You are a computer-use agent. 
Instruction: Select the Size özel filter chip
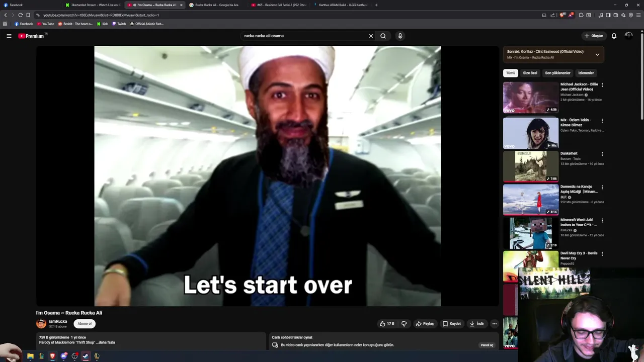(x=530, y=73)
